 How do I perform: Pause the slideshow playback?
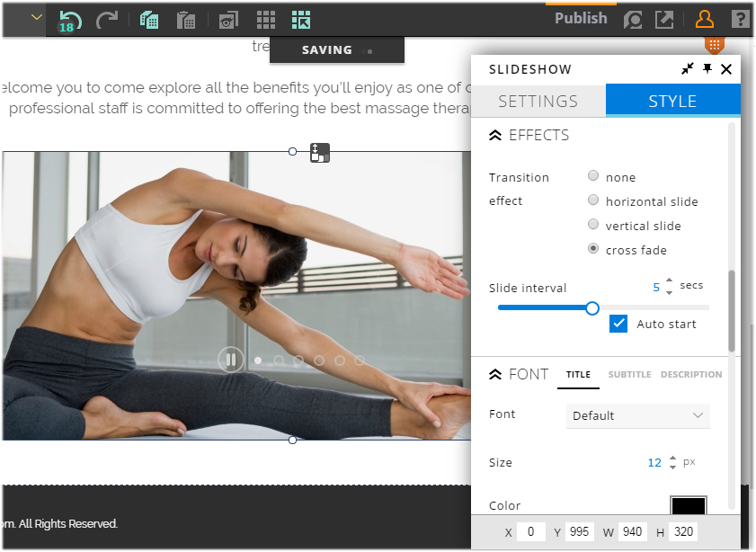click(230, 361)
